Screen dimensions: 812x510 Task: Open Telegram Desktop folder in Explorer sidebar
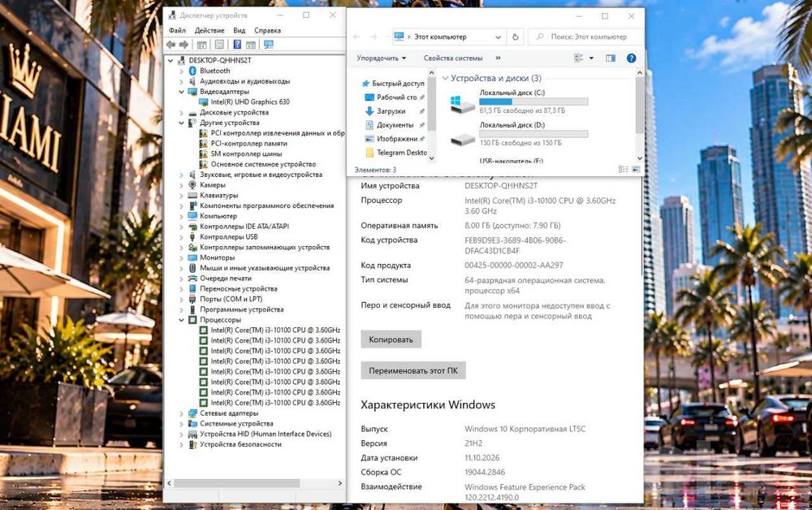point(402,153)
